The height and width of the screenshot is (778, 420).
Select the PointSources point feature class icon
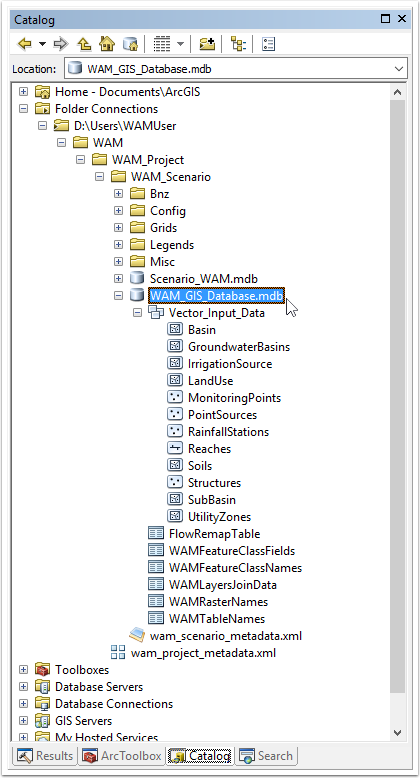click(175, 414)
